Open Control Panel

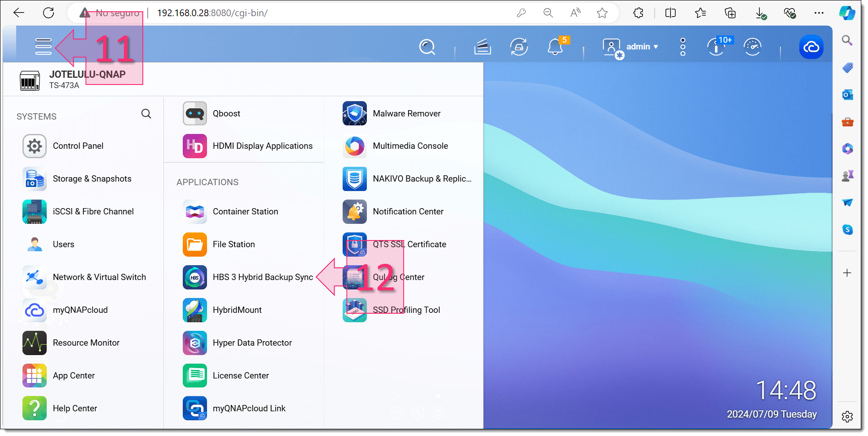pos(63,146)
